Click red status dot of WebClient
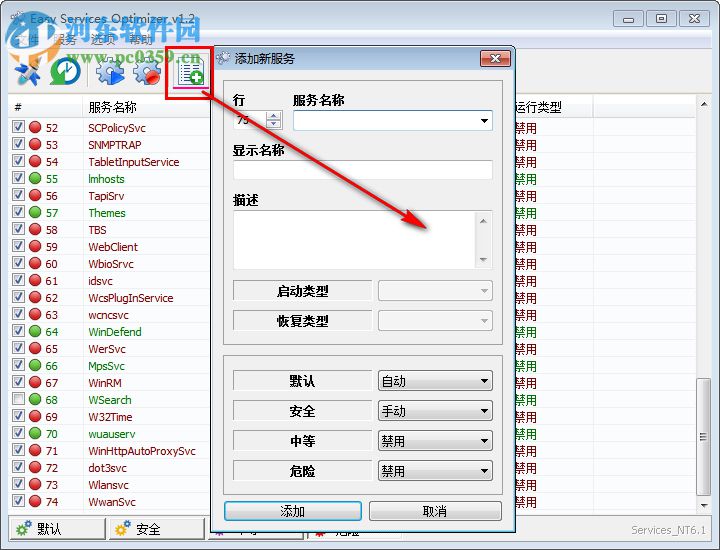Image resolution: width=720 pixels, height=550 pixels. [35, 246]
